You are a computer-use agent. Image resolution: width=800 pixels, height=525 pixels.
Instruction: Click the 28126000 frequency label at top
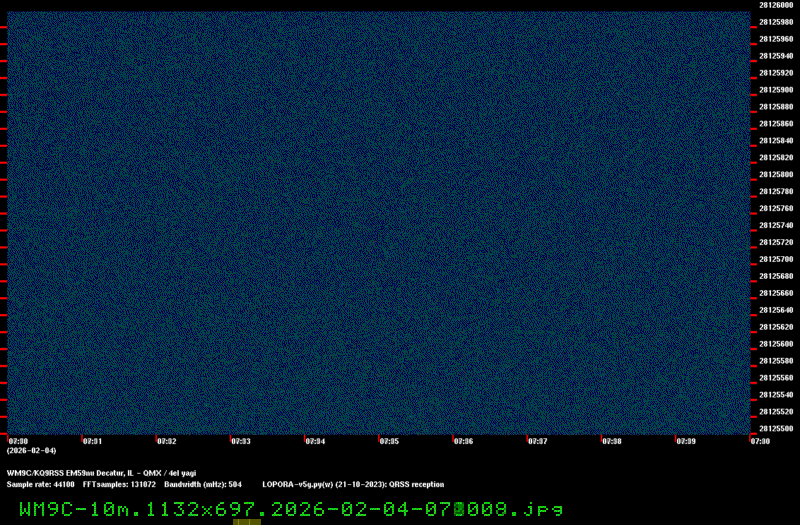click(x=776, y=5)
